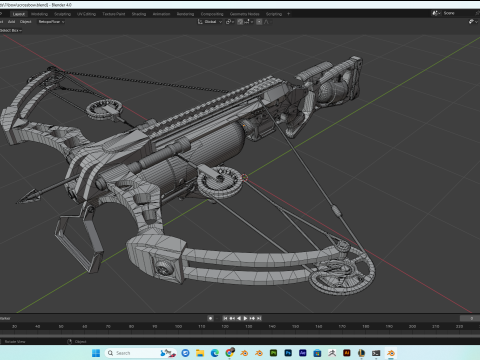Jump to the timeline start frame

[225, 318]
